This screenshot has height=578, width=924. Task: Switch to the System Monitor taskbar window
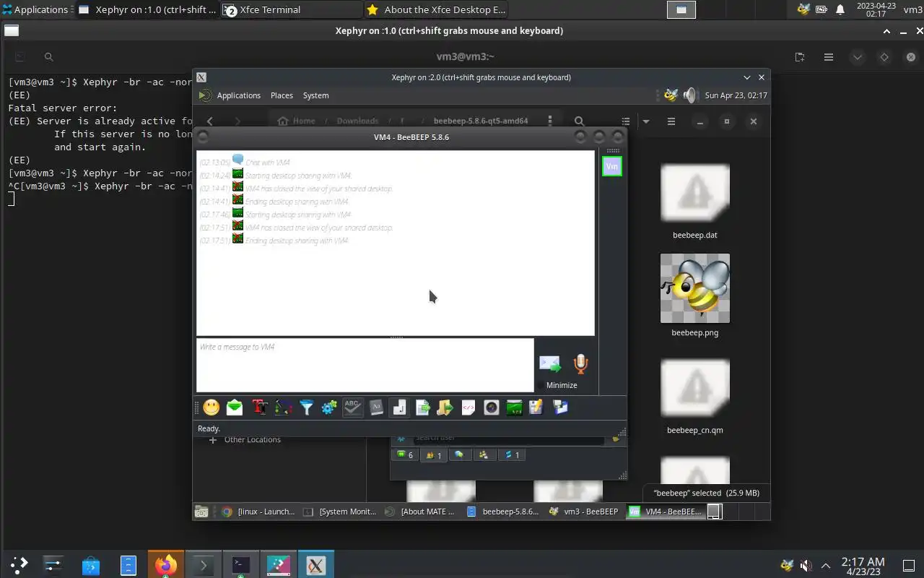[339, 512]
